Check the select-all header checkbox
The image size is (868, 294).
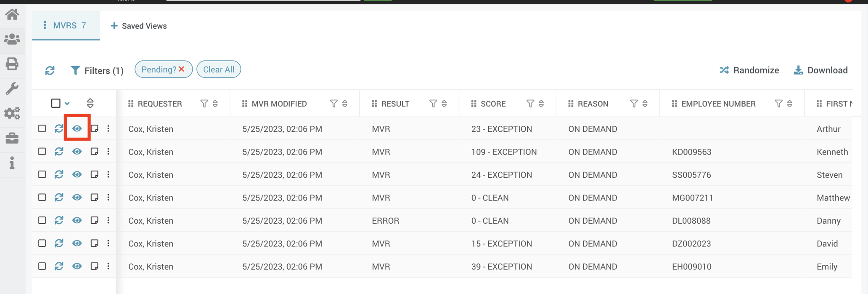tap(56, 103)
